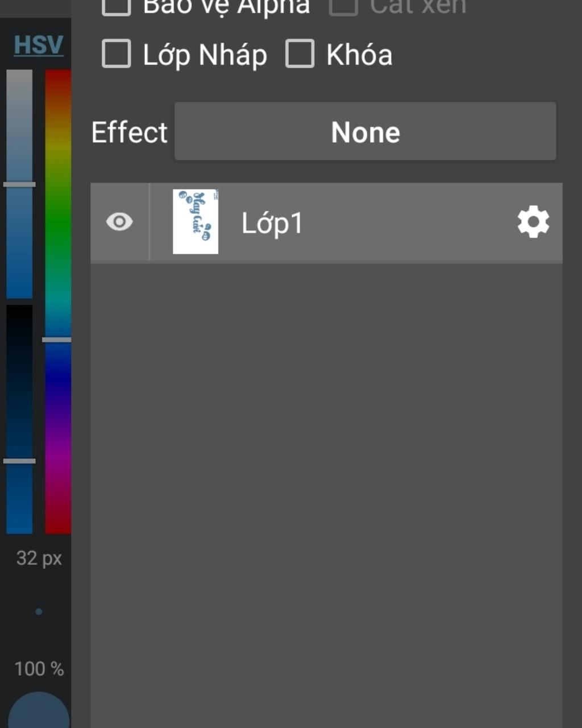This screenshot has height=728, width=582.
Task: Tap the current blue color circle
Action: click(39, 711)
